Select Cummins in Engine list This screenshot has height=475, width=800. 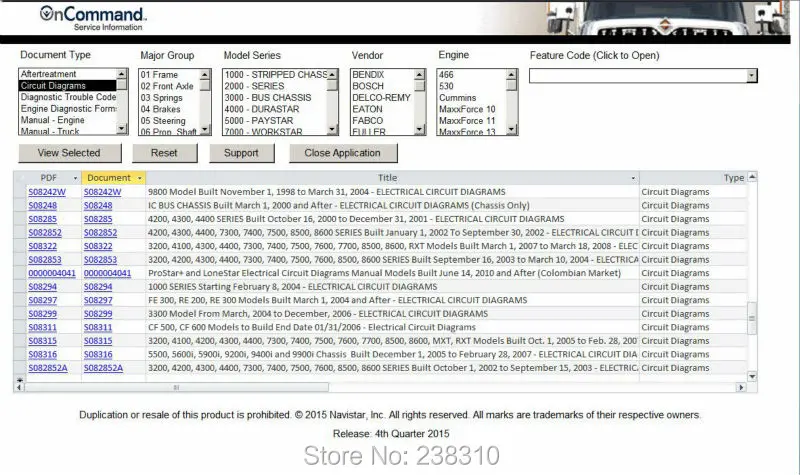pos(472,97)
